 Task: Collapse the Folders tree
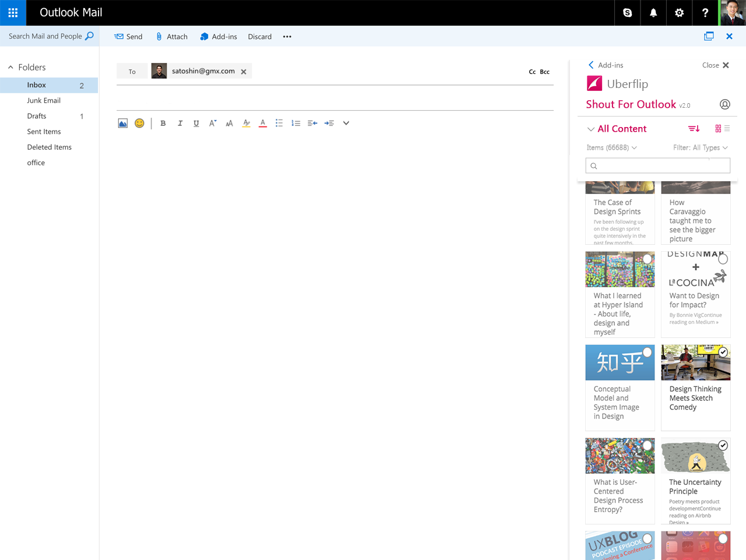(x=10, y=68)
